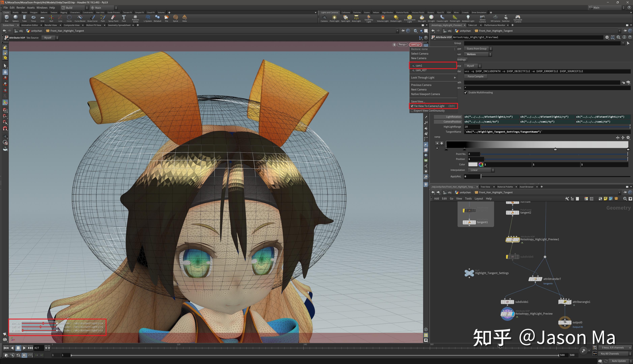
Task: Click the L-System shelf tool
Action: pos(148,18)
